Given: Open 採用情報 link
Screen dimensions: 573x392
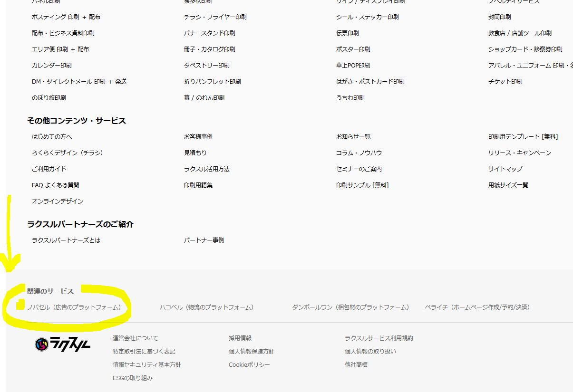Looking at the screenshot, I should [240, 338].
